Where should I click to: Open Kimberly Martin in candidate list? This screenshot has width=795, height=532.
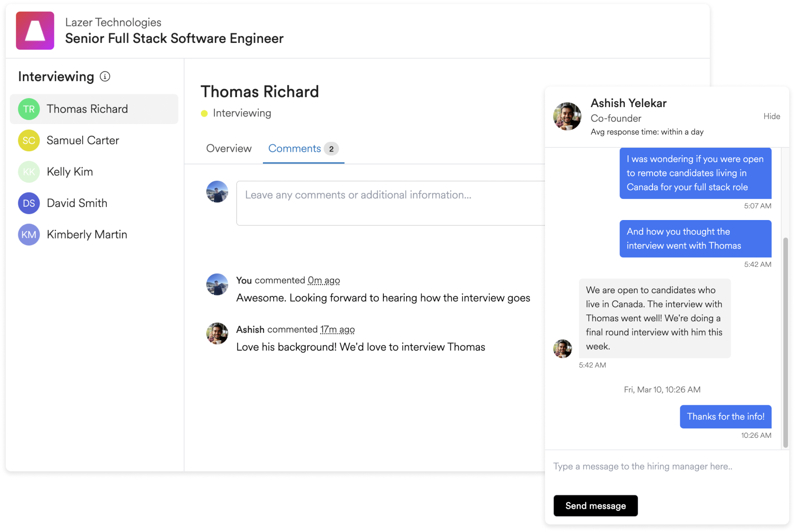click(94, 234)
